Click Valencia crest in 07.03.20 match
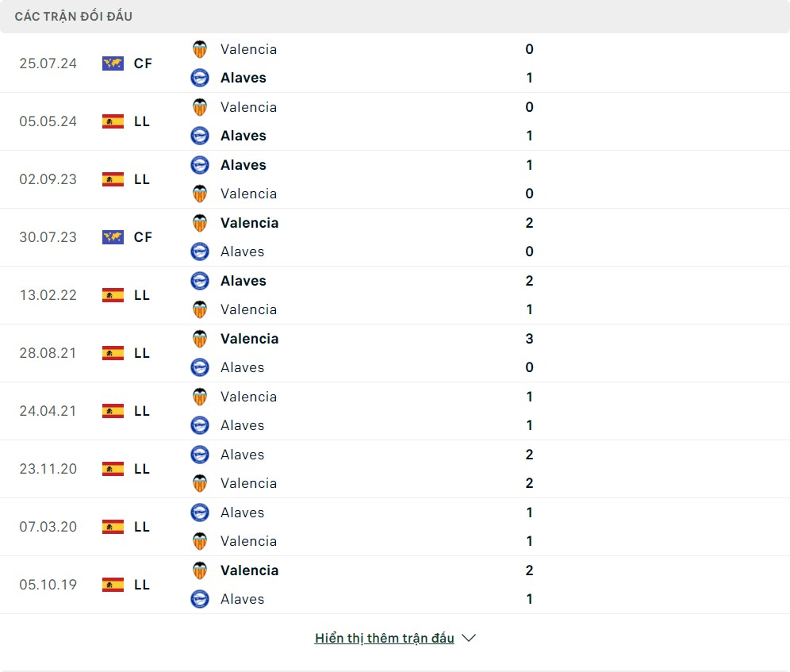Viewport: 790px width, 672px height. pyautogui.click(x=200, y=541)
